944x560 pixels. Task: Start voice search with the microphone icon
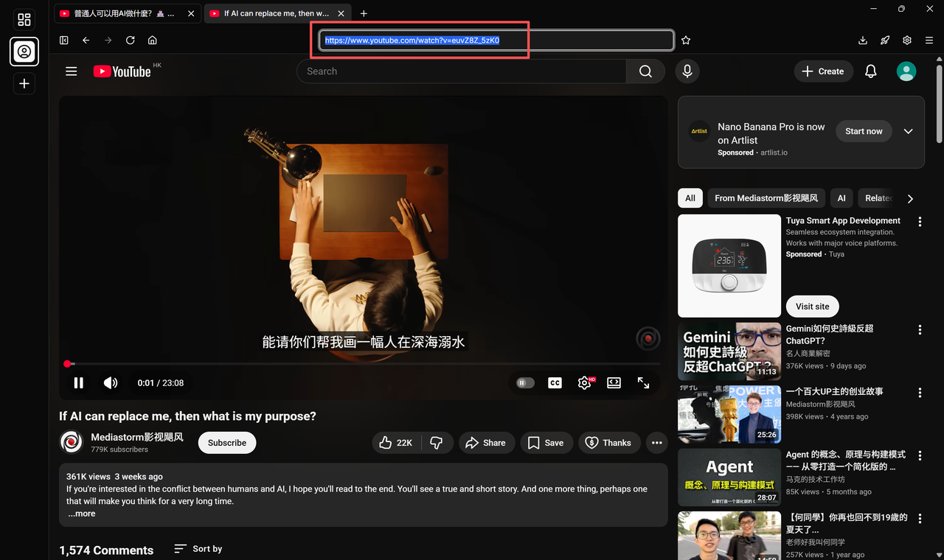coord(687,71)
